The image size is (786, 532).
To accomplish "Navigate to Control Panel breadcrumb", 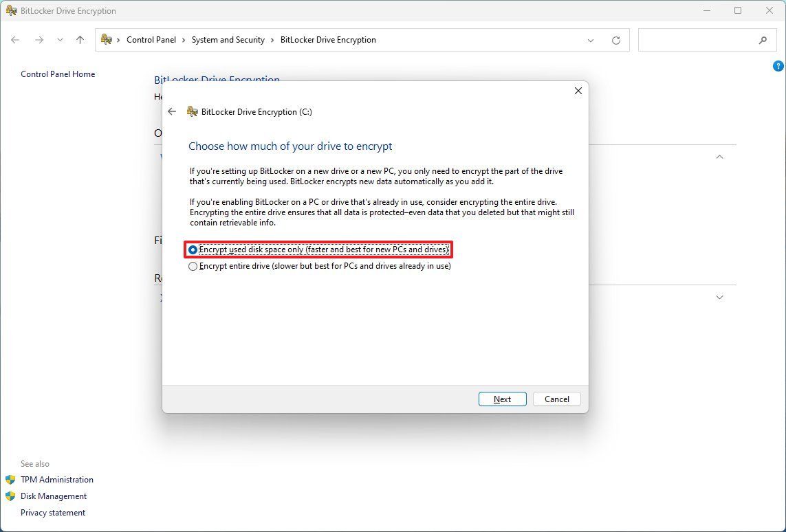I will 151,40.
